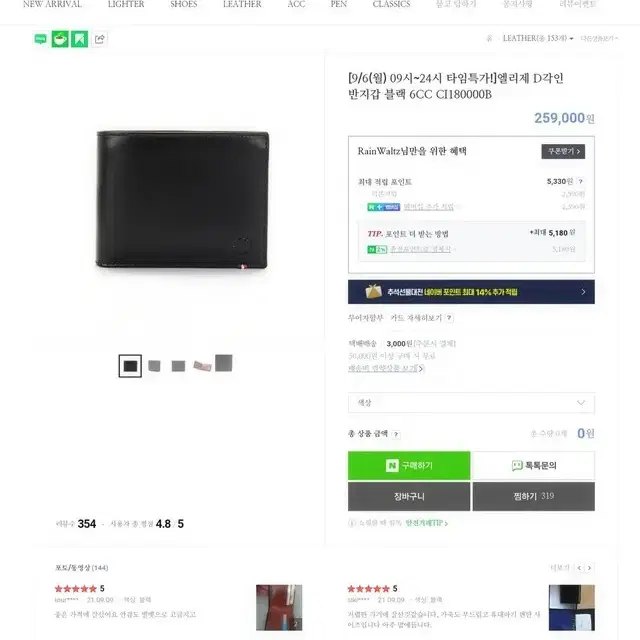Image resolution: width=640 pixels, height=640 pixels.
Task: Add item with the dark cart button
Action: click(x=409, y=496)
